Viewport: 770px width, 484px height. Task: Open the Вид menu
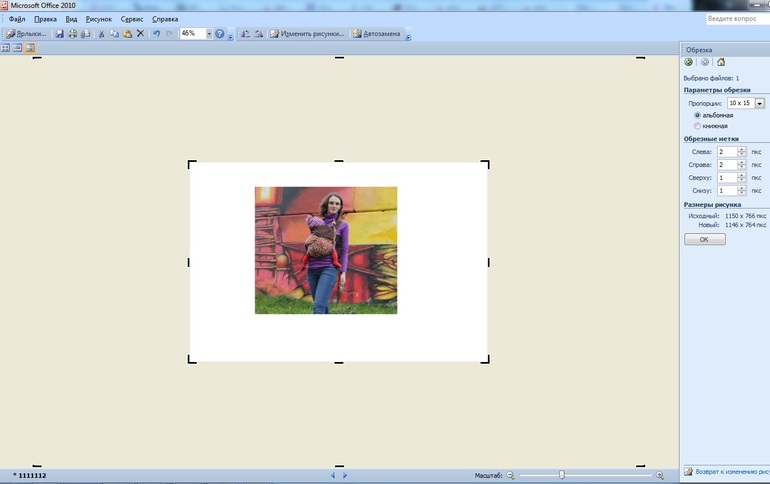(71, 19)
